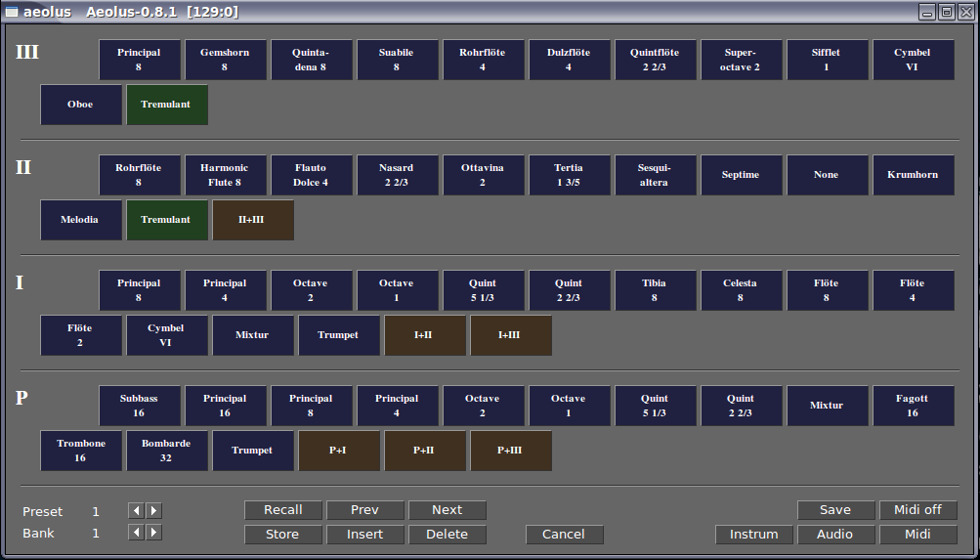The image size is (980, 560).
Task: Enable the Oboe stop
Action: point(81,105)
